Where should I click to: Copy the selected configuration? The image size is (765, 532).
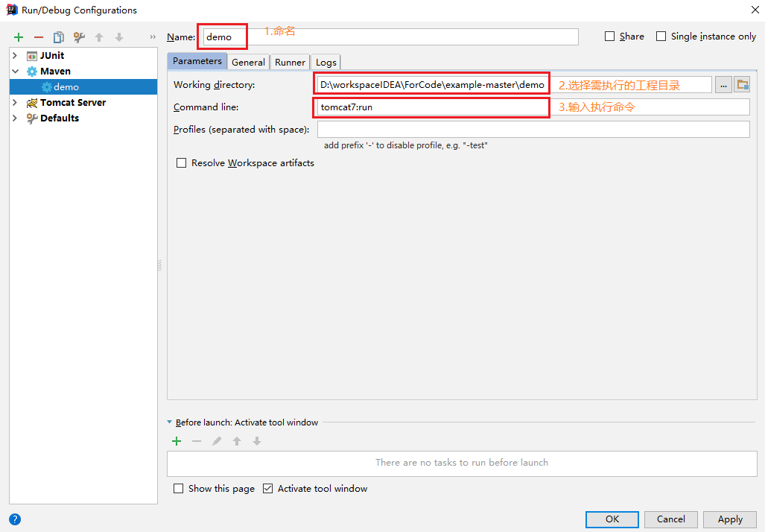[59, 37]
